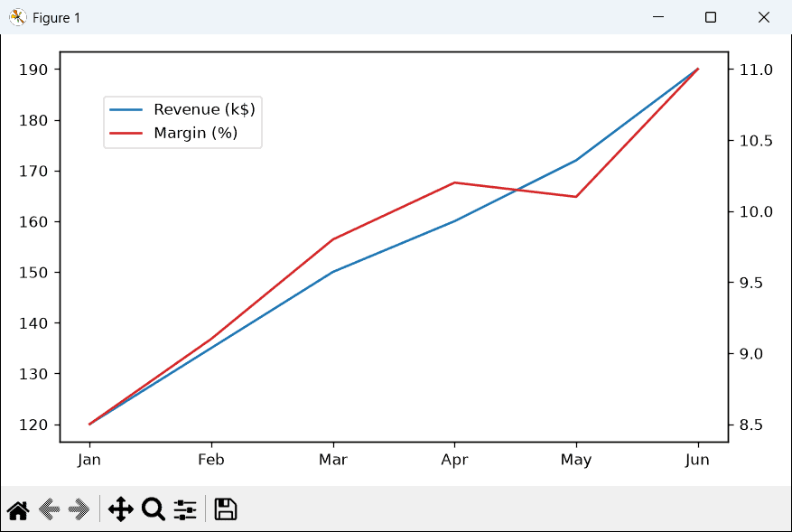Click the '8.5' right axis tick label
Screen dimensions: 792x532
(x=751, y=425)
